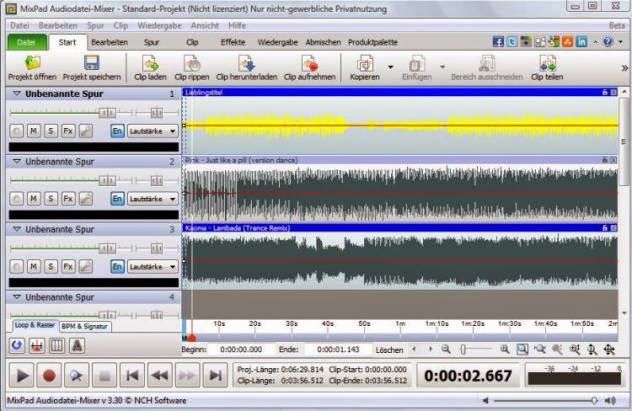632x411 pixels.
Task: Open Lautstärke dropdown on track 3
Action: (153, 267)
